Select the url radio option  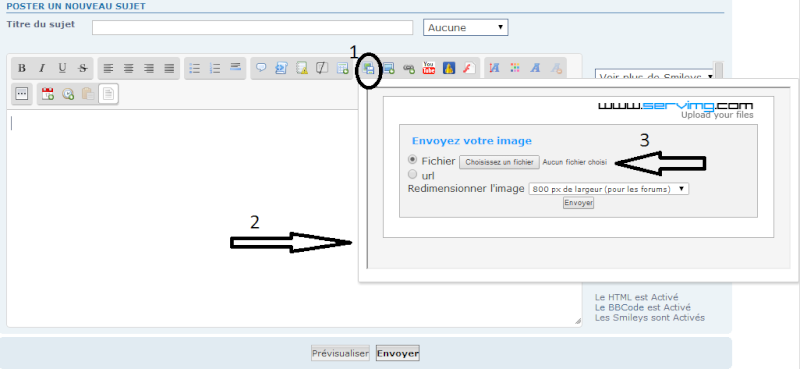click(x=413, y=175)
